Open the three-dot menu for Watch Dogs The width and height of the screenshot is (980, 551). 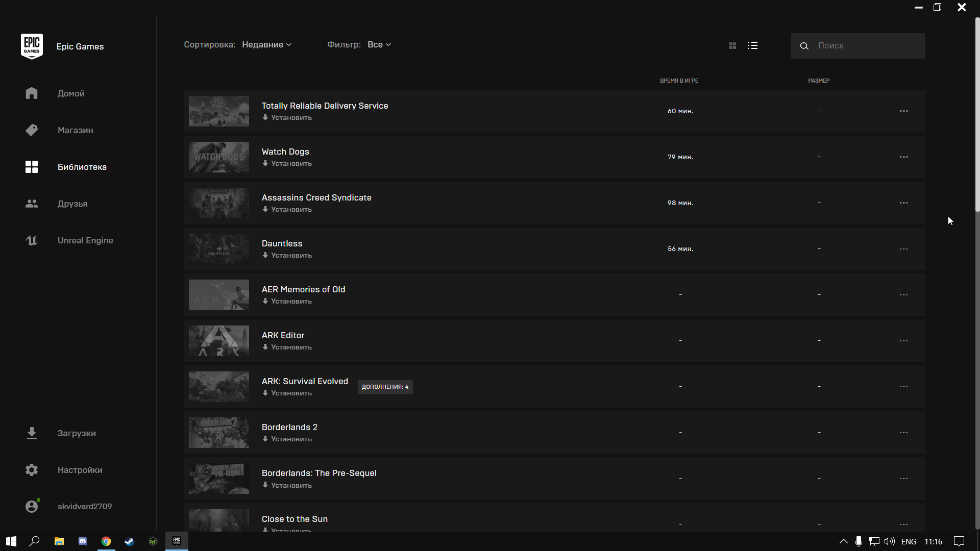coord(904,157)
